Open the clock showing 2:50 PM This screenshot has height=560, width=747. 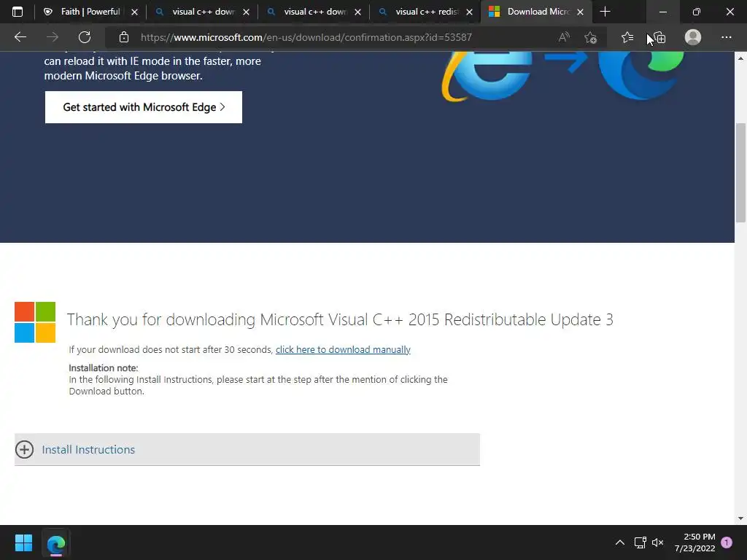(695, 542)
